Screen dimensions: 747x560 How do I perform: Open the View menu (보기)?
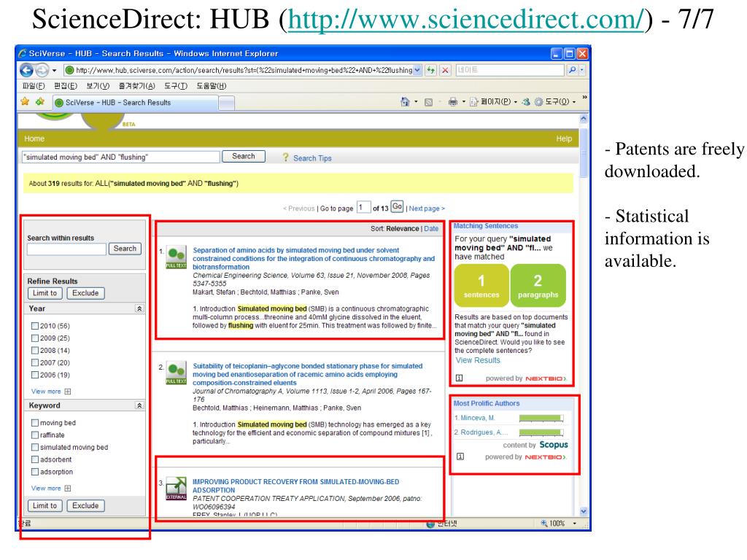pyautogui.click(x=98, y=86)
